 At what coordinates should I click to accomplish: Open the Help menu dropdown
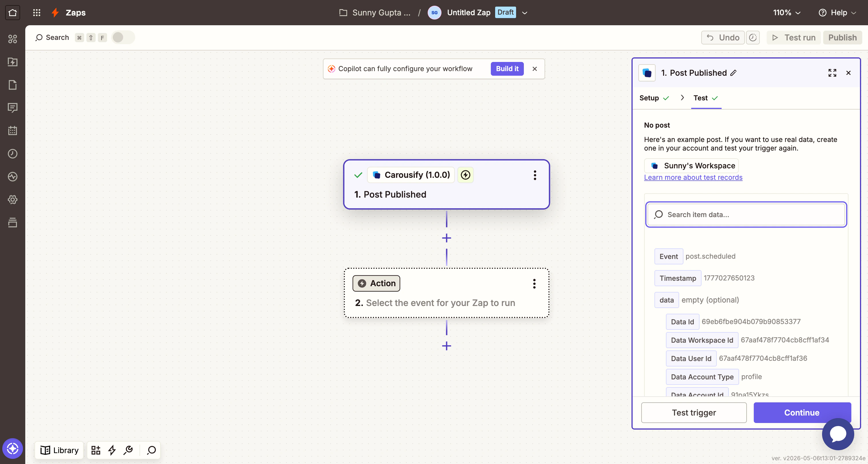pyautogui.click(x=837, y=12)
